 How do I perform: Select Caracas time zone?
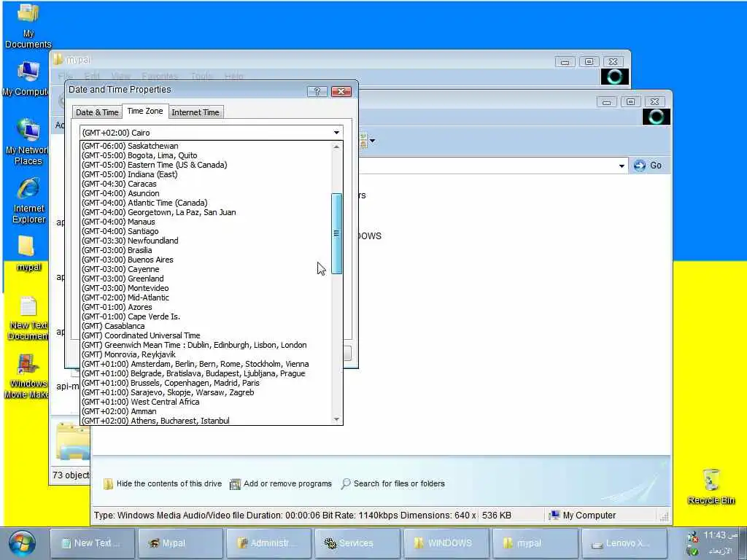[x=206, y=184]
